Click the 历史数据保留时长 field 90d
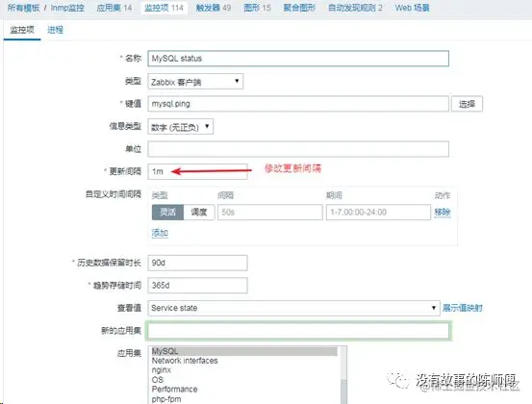The image size is (532, 404). coord(197,263)
